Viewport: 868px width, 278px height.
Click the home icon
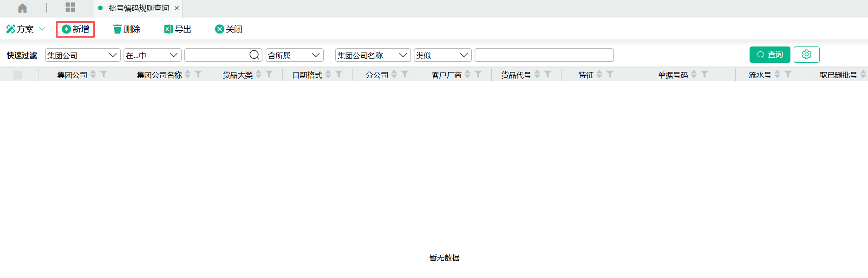[22, 8]
